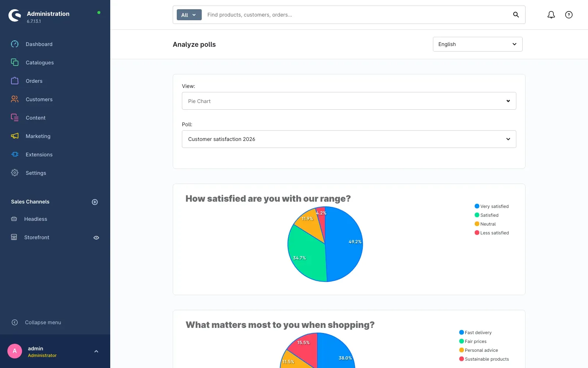
Task: Expand the admin user menu chevron
Action: pyautogui.click(x=96, y=351)
